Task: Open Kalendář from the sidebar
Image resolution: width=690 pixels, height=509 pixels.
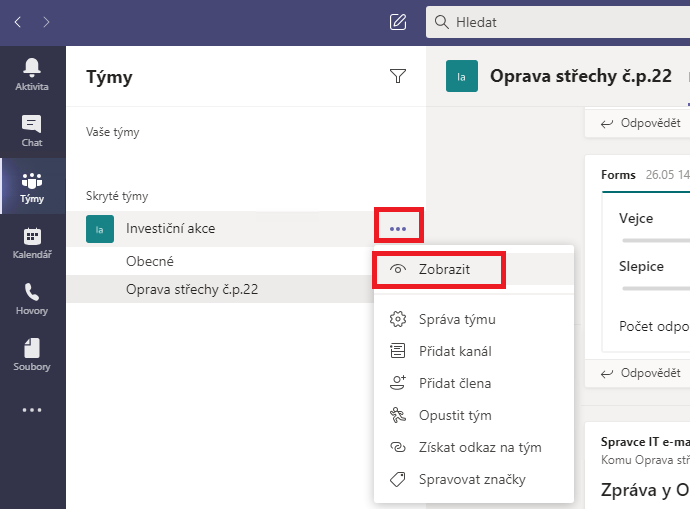Action: 32,242
